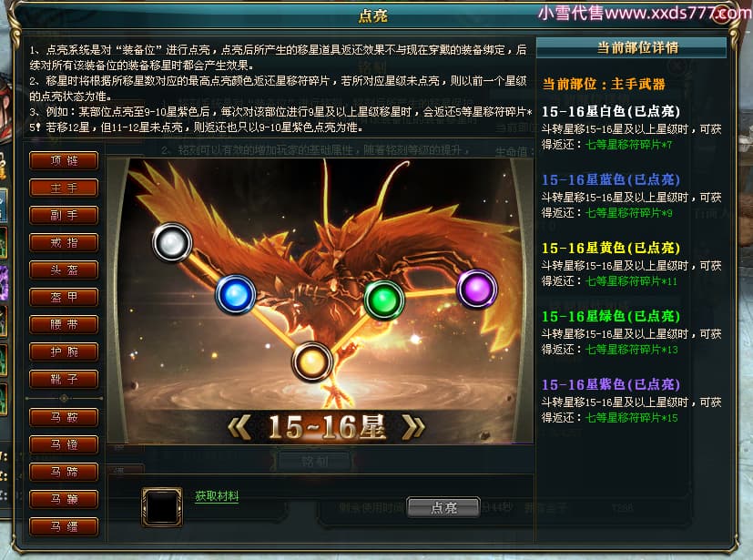Image resolution: width=753 pixels, height=560 pixels.
Task: Open the 靴子 slot tab
Action: pos(64,380)
